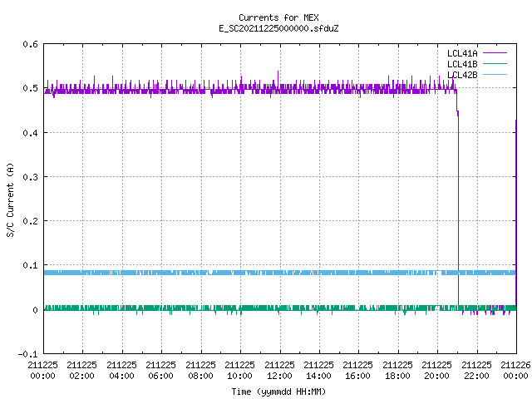Click the 211225 16:00 x-axis tick label
532x399 pixels.
click(x=358, y=371)
